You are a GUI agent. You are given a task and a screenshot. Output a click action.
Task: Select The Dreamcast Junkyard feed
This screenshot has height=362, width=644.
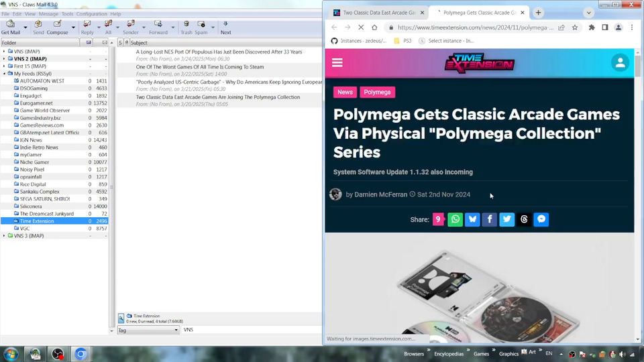46,214
